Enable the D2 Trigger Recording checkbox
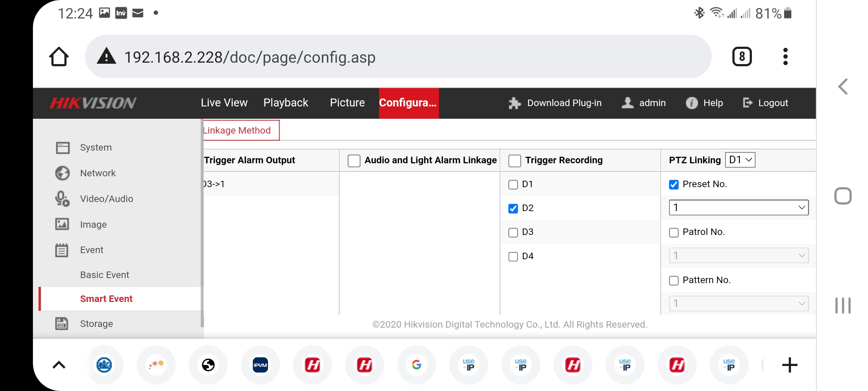Viewport: 868px width, 391px height. tap(513, 208)
